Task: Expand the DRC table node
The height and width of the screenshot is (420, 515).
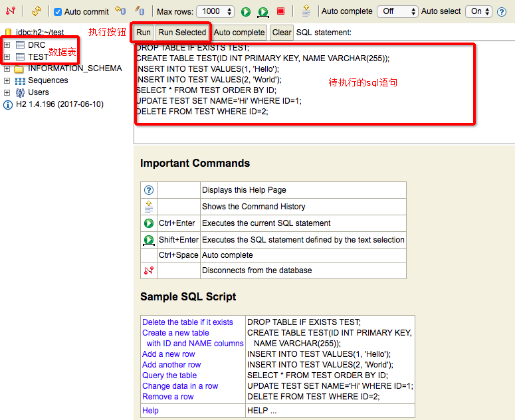Action: [x=7, y=45]
